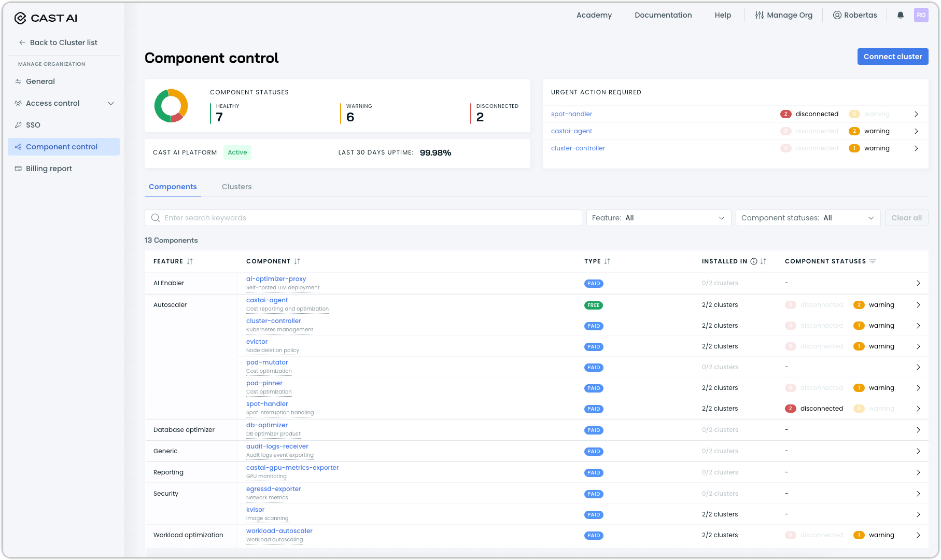This screenshot has width=941, height=560.
Task: Open castai-agent link in Urgent Action panel
Action: pyautogui.click(x=571, y=131)
